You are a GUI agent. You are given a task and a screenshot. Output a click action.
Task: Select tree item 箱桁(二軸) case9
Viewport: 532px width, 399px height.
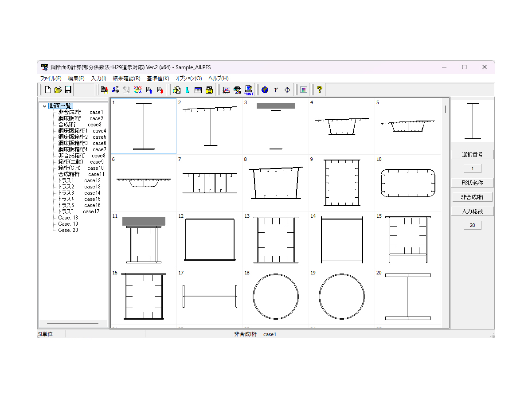click(x=81, y=162)
